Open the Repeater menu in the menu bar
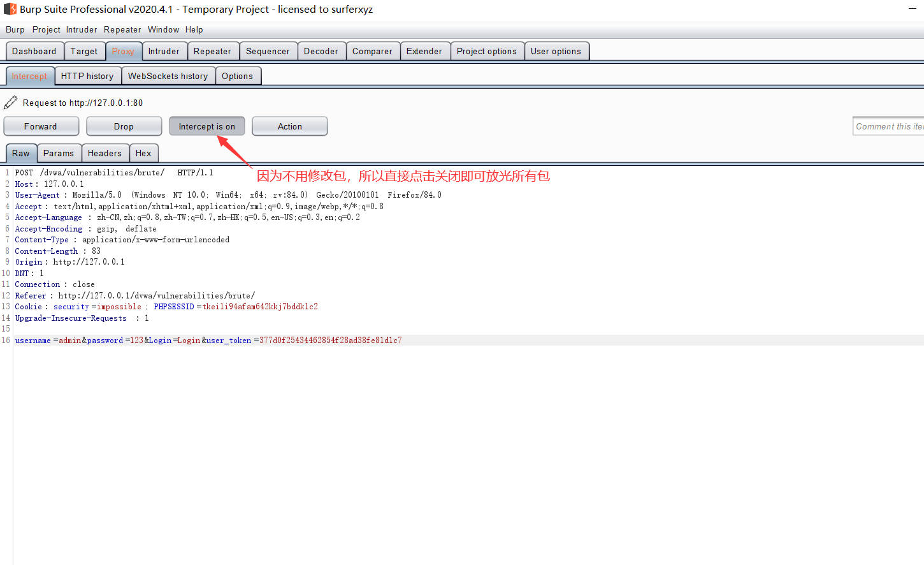 click(x=122, y=29)
